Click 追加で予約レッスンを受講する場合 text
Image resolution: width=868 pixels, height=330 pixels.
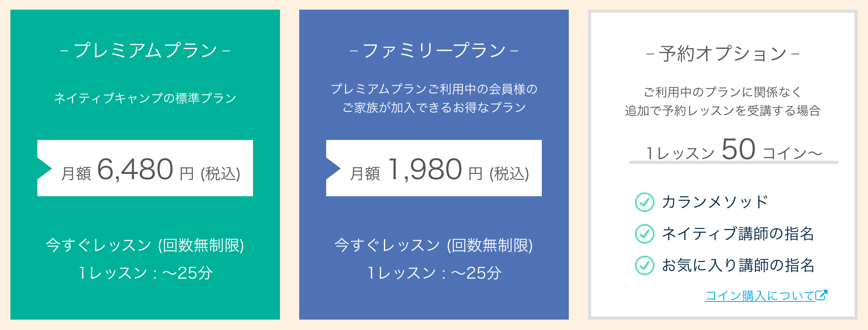tap(723, 111)
